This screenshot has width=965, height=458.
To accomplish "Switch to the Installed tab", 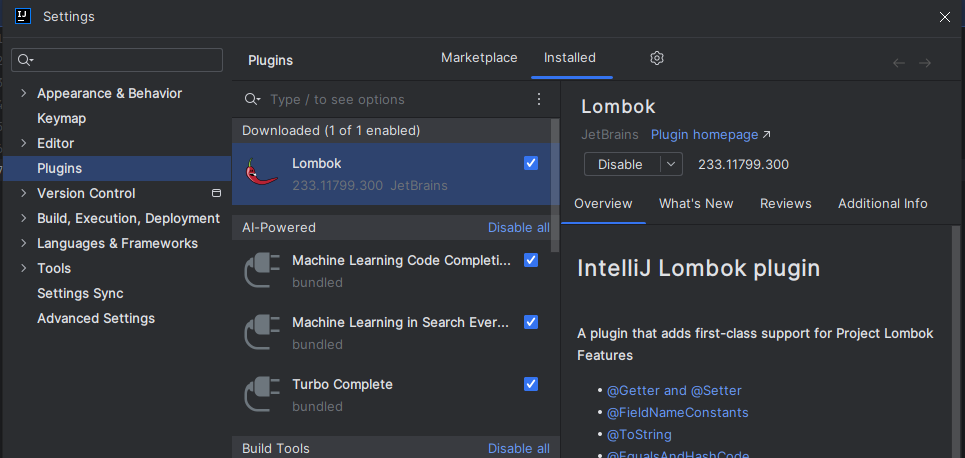I will (570, 58).
